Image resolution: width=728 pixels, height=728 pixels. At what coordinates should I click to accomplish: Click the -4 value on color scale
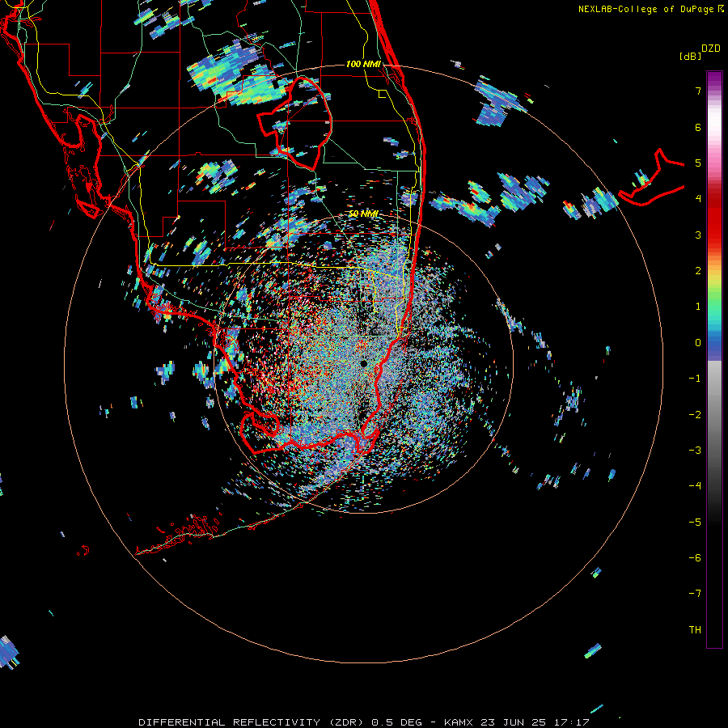point(695,485)
